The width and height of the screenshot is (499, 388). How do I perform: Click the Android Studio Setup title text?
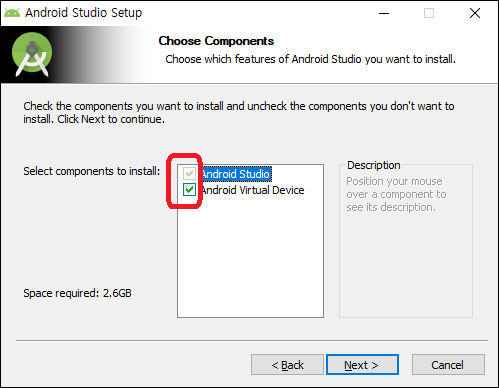click(x=84, y=13)
